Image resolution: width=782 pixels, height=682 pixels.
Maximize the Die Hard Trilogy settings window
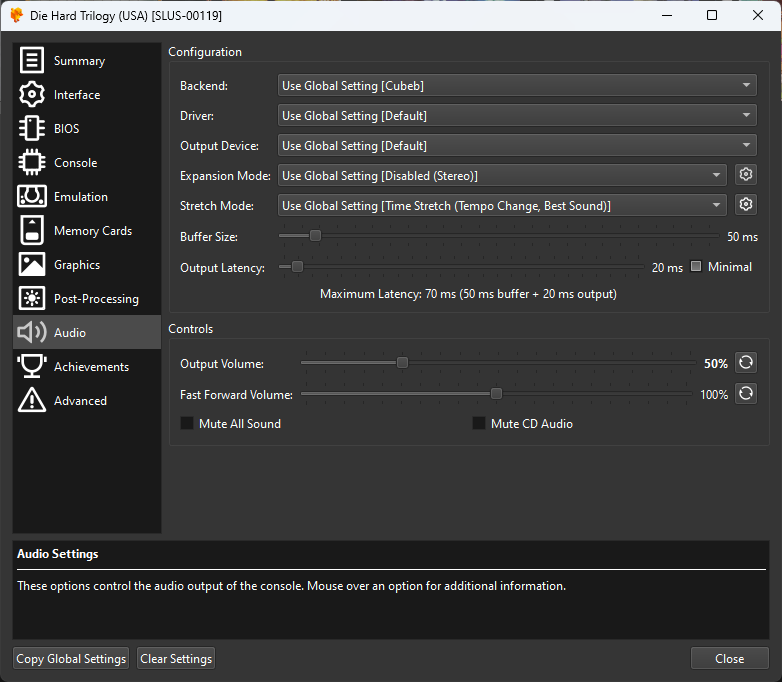(x=712, y=15)
